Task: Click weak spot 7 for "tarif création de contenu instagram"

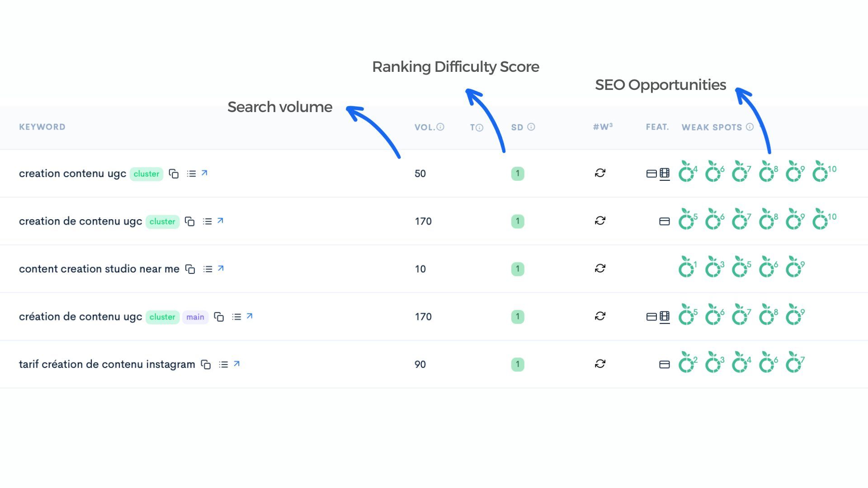Action: (794, 364)
